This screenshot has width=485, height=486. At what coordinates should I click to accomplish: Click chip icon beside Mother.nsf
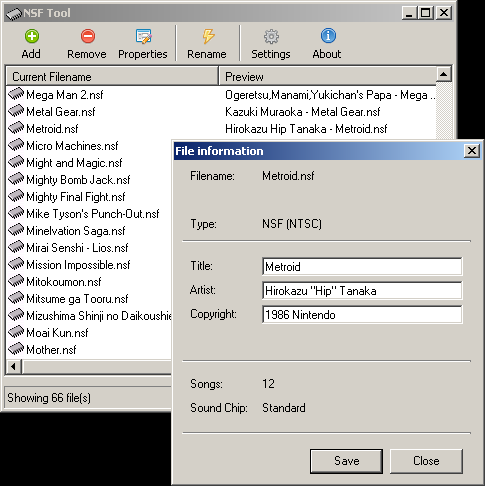tap(16, 349)
